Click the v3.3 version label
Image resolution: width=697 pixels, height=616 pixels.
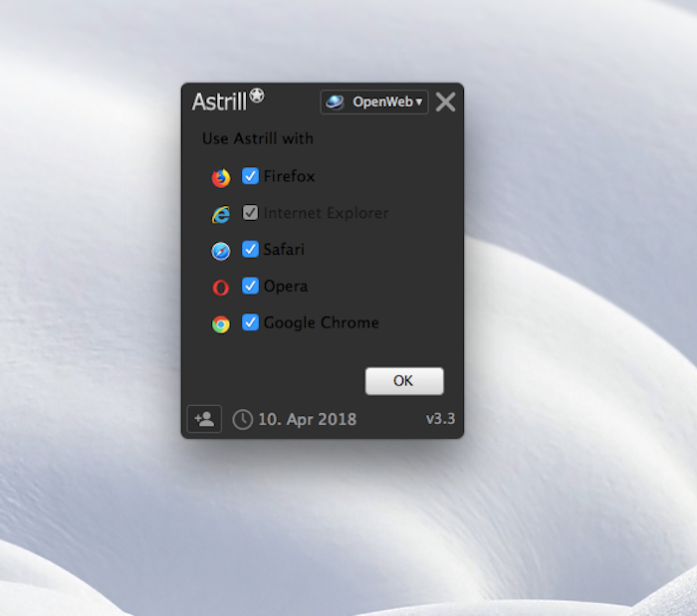440,419
